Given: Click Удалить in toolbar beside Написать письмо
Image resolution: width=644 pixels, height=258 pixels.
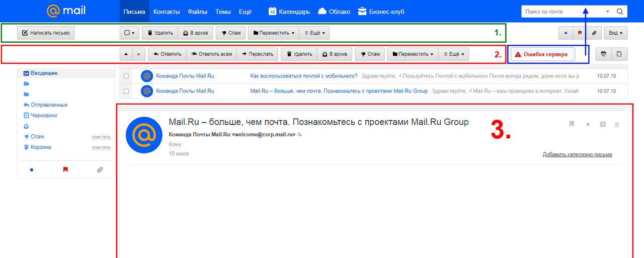Looking at the screenshot, I should (x=160, y=33).
